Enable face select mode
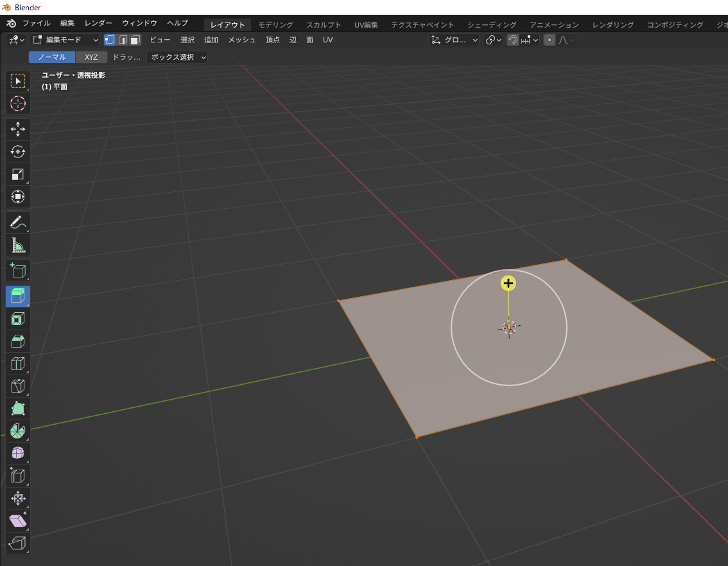 pos(135,40)
